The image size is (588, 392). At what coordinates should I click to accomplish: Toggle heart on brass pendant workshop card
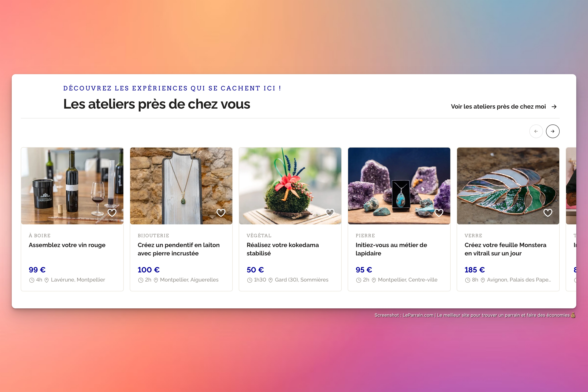221,213
